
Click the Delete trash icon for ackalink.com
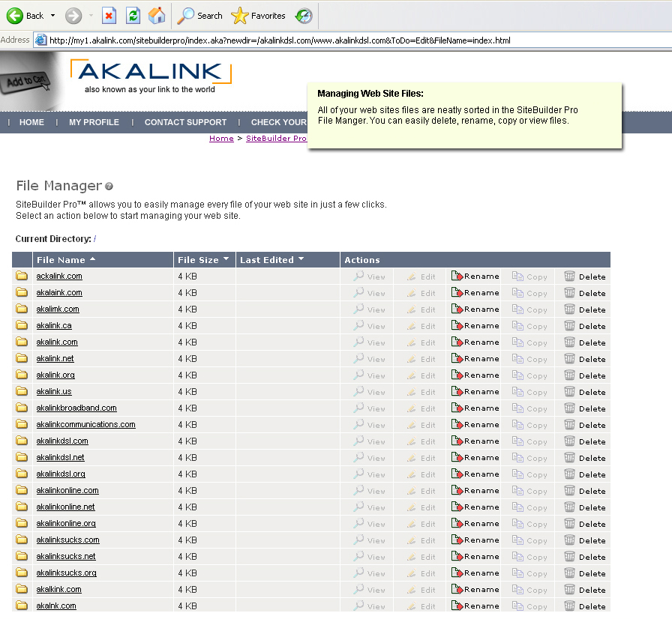pos(570,277)
